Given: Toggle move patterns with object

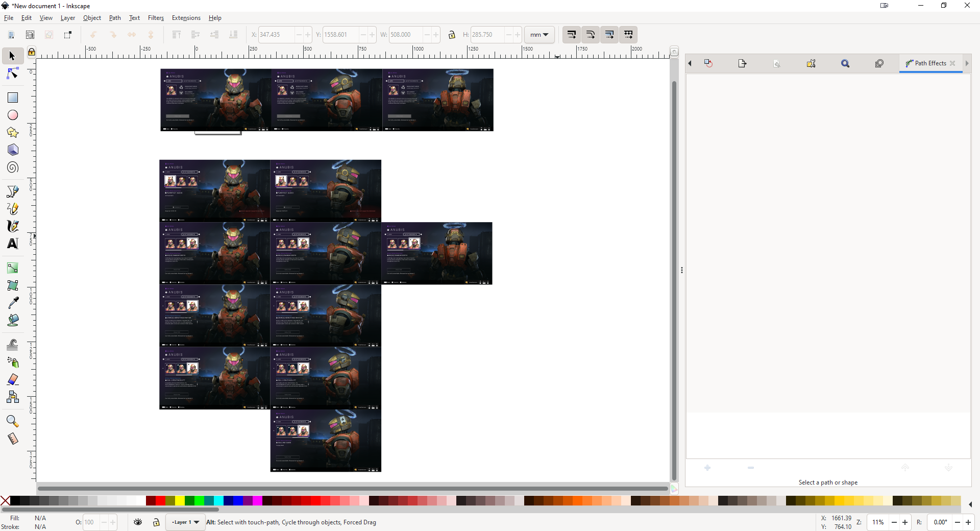Looking at the screenshot, I should (x=628, y=35).
